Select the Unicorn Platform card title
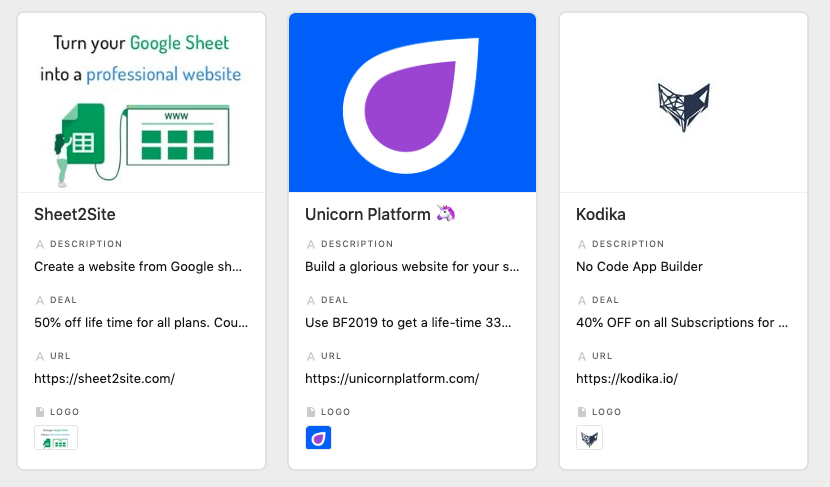Viewport: 830px width, 487px height. coord(368,214)
